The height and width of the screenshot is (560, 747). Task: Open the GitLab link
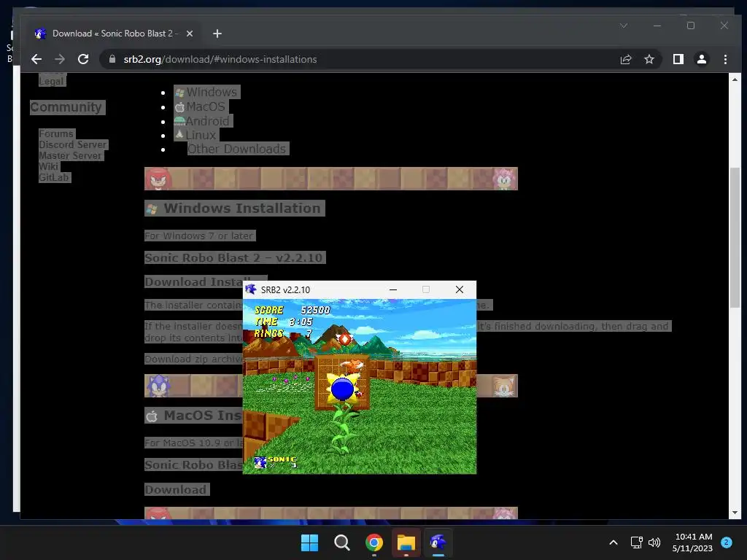tap(54, 178)
